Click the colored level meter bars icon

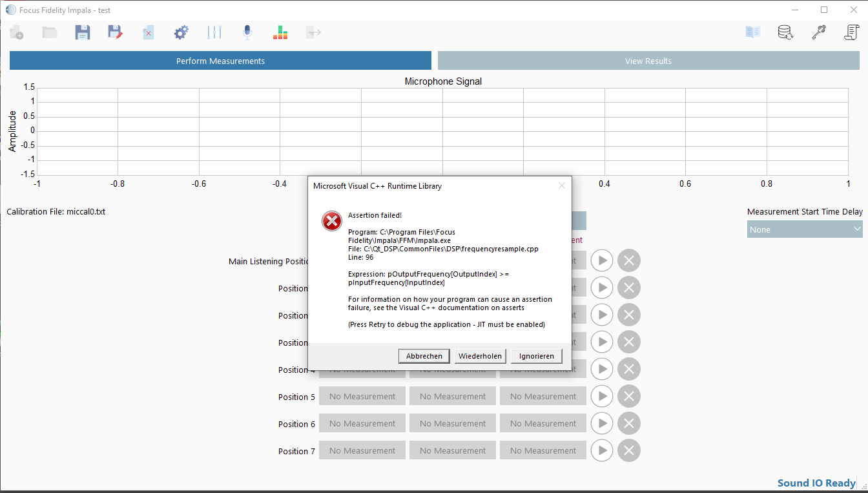point(280,32)
